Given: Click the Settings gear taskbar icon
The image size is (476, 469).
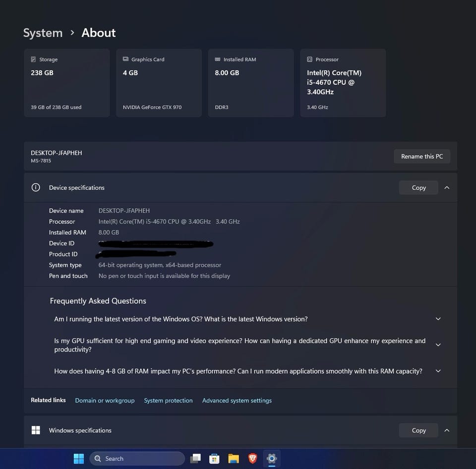Looking at the screenshot, I should point(272,459).
